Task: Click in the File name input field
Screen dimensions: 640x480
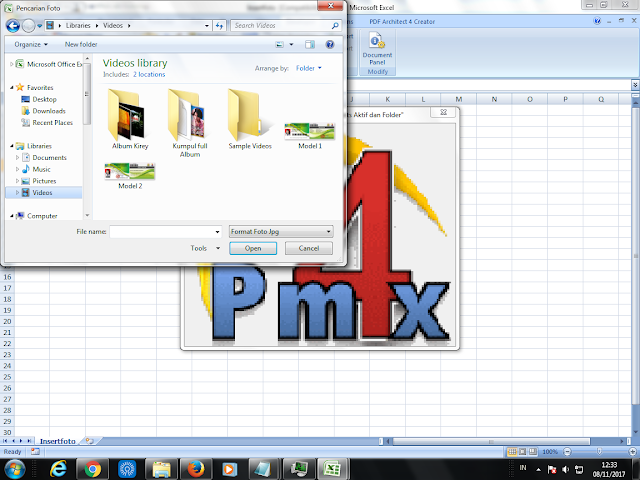Action: click(162, 232)
